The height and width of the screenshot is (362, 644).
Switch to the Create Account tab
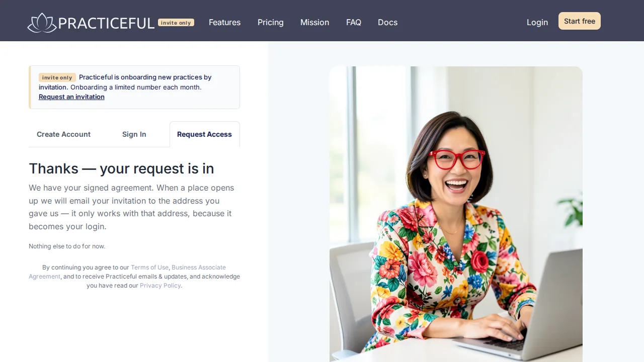click(64, 134)
